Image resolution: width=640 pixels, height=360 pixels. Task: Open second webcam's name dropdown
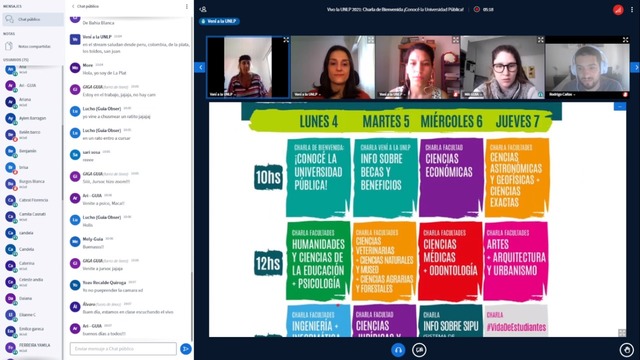coord(307,94)
